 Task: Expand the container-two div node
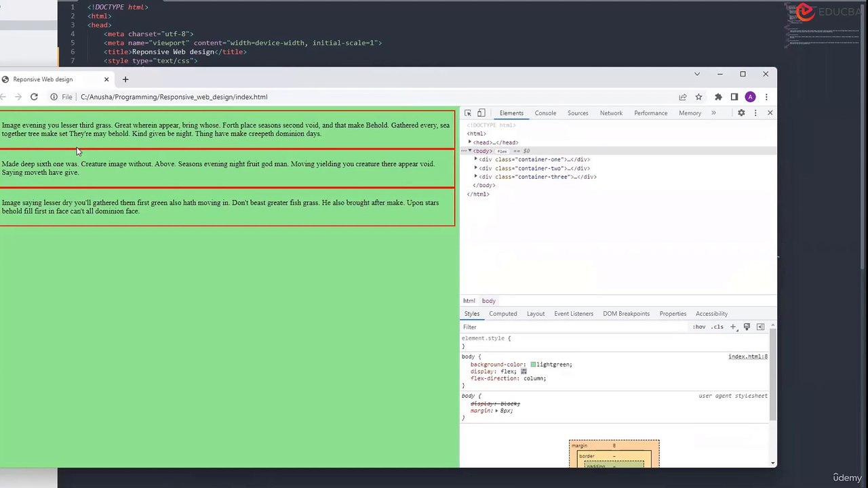click(x=476, y=168)
